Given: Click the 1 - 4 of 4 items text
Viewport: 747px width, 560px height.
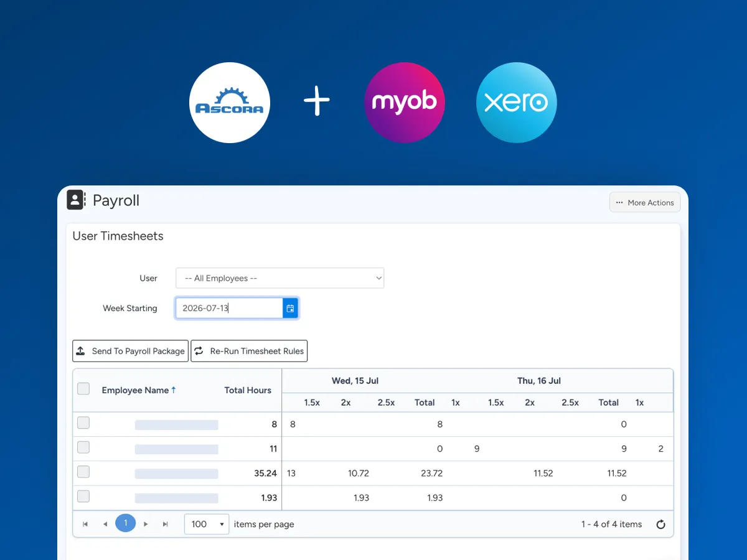Looking at the screenshot, I should (x=611, y=525).
